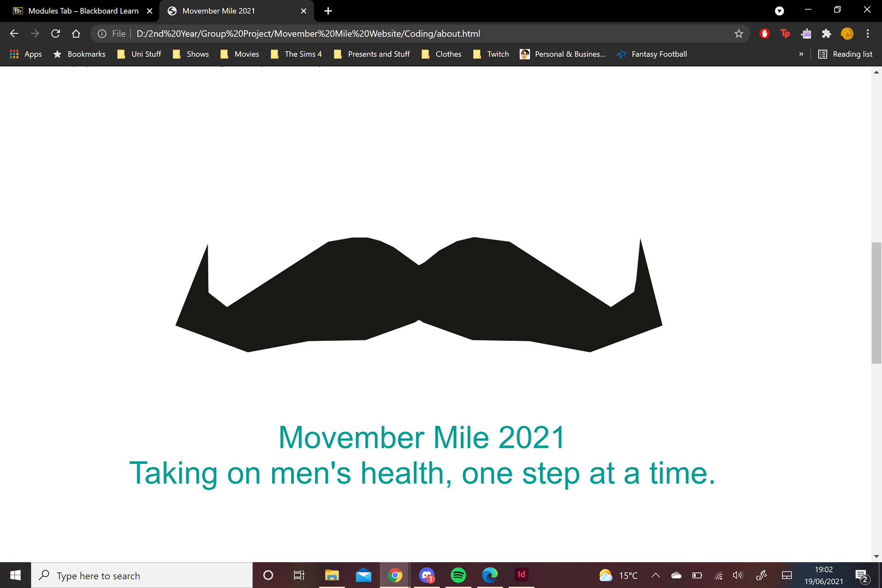Open the Reading list panel
882x588 pixels.
(845, 54)
